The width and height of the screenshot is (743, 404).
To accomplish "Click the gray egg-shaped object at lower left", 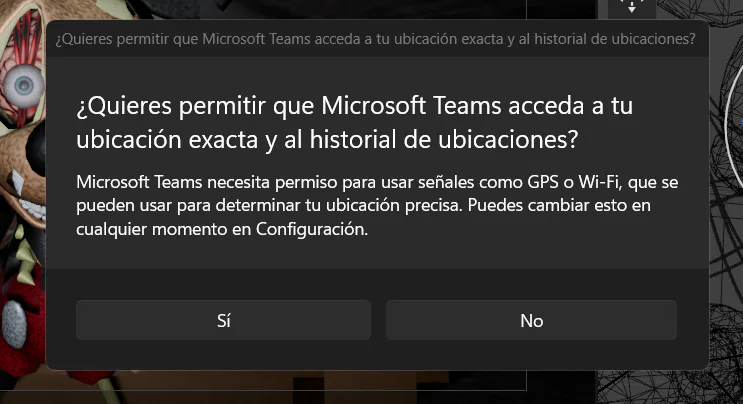I will click(14, 324).
